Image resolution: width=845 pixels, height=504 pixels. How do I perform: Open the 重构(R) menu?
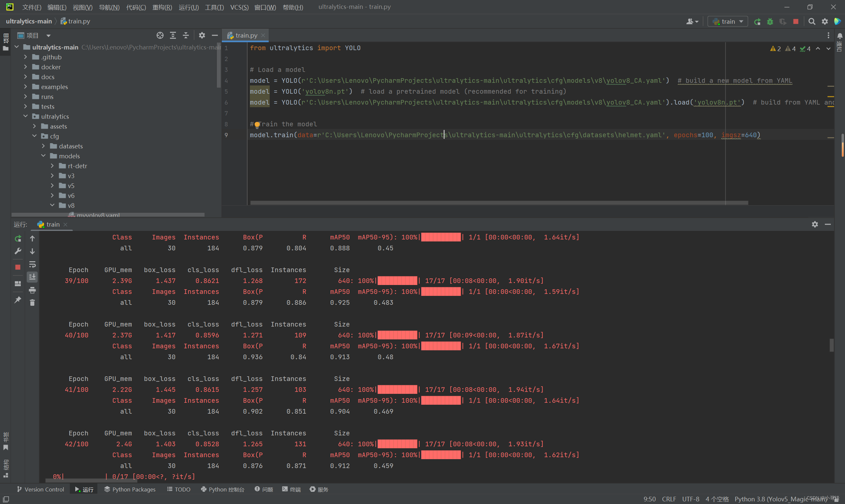(162, 7)
